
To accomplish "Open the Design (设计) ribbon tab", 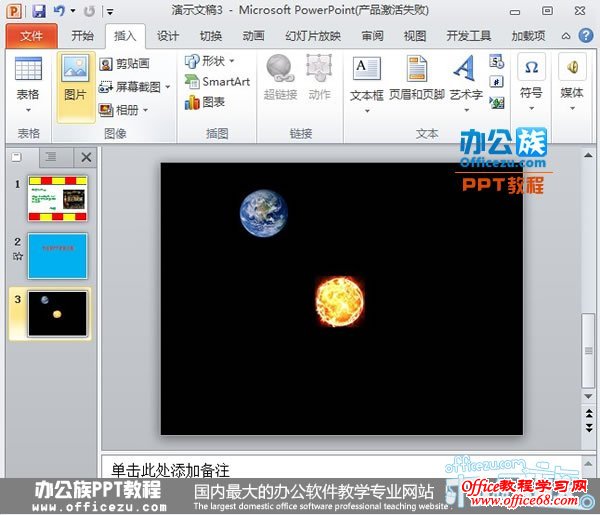I will tap(168, 36).
